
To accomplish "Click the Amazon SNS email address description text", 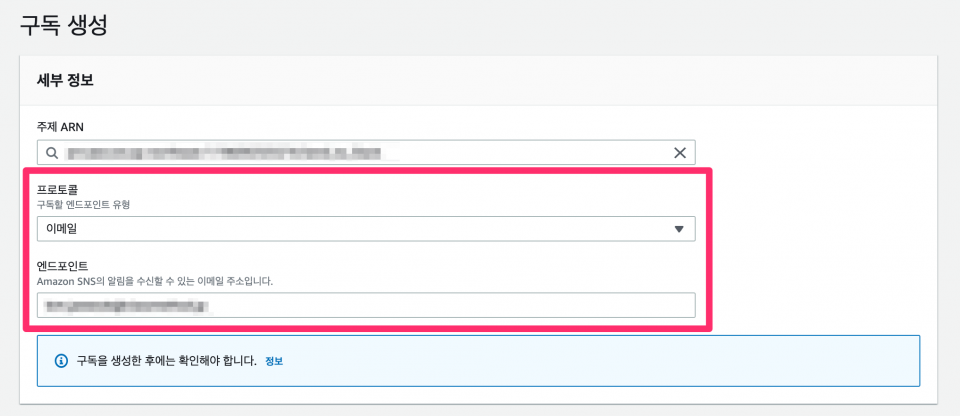I will [x=154, y=282].
